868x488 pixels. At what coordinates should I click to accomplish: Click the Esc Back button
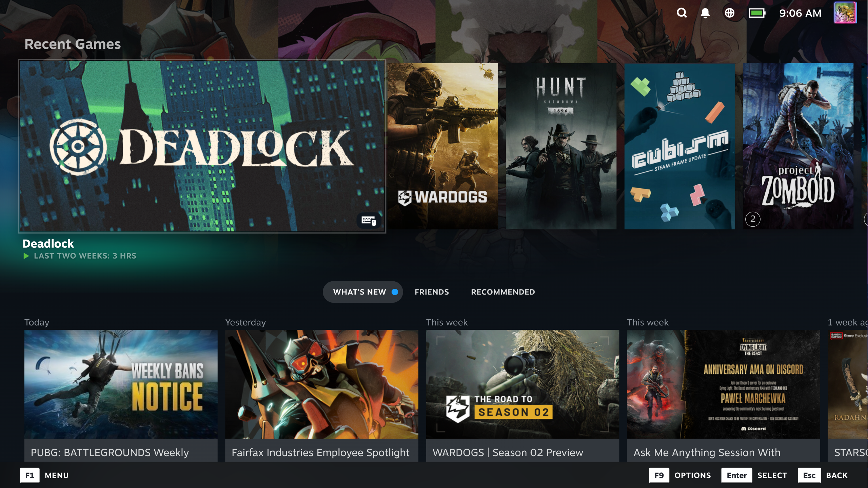click(823, 475)
